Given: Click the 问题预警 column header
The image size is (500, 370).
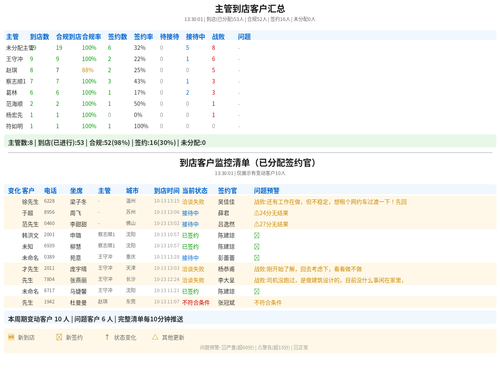Looking at the screenshot, I should click(x=267, y=191).
